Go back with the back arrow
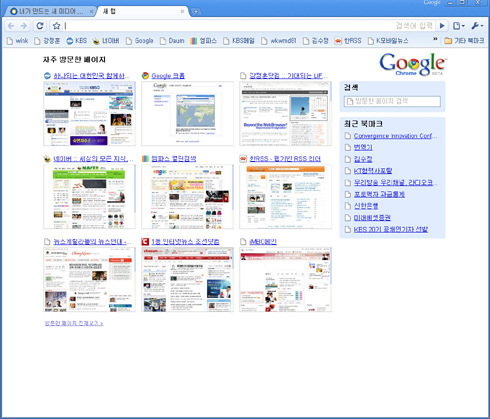The width and height of the screenshot is (490, 419). click(11, 26)
